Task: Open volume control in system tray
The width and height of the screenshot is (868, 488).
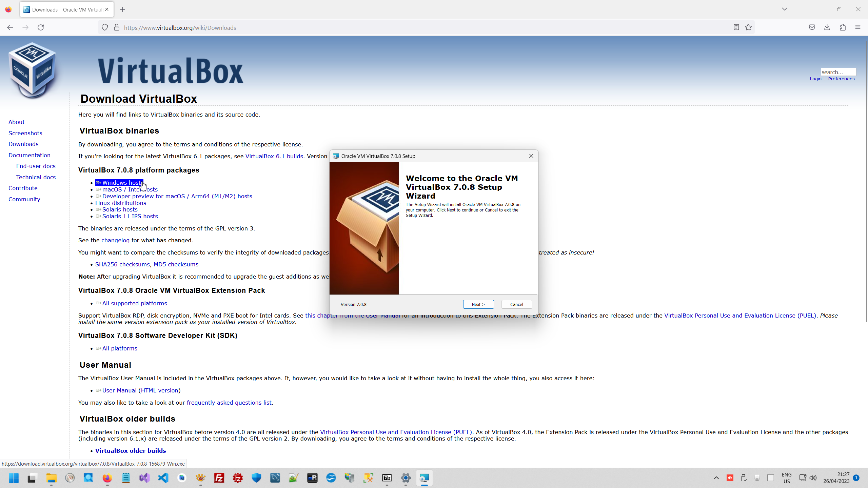Action: (x=813, y=478)
